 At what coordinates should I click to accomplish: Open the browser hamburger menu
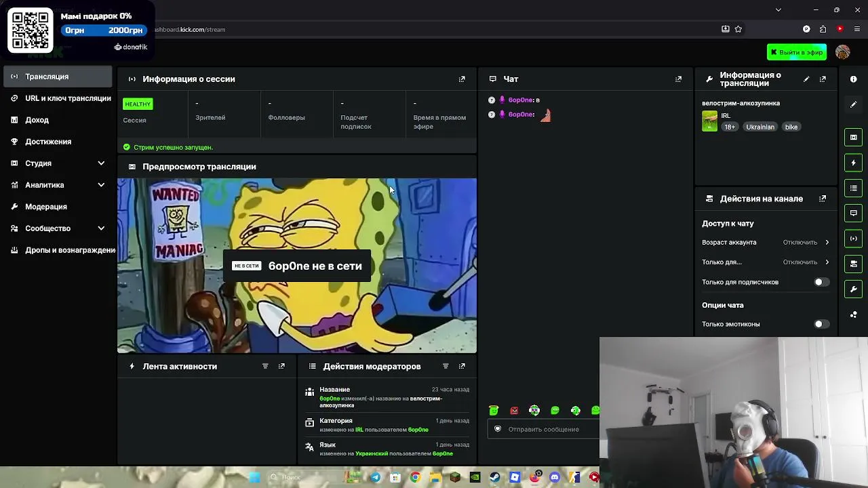[x=857, y=29]
